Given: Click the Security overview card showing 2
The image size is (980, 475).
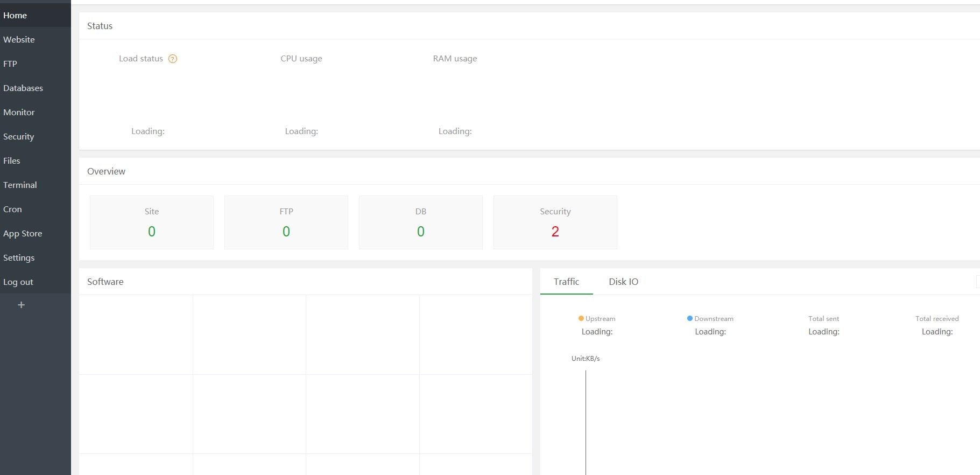Looking at the screenshot, I should click(x=555, y=222).
